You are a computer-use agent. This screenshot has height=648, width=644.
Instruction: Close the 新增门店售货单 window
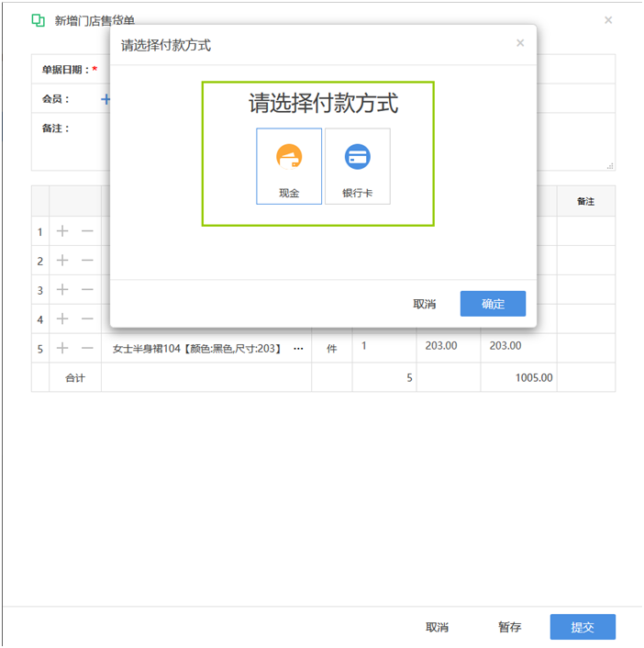pos(608,20)
